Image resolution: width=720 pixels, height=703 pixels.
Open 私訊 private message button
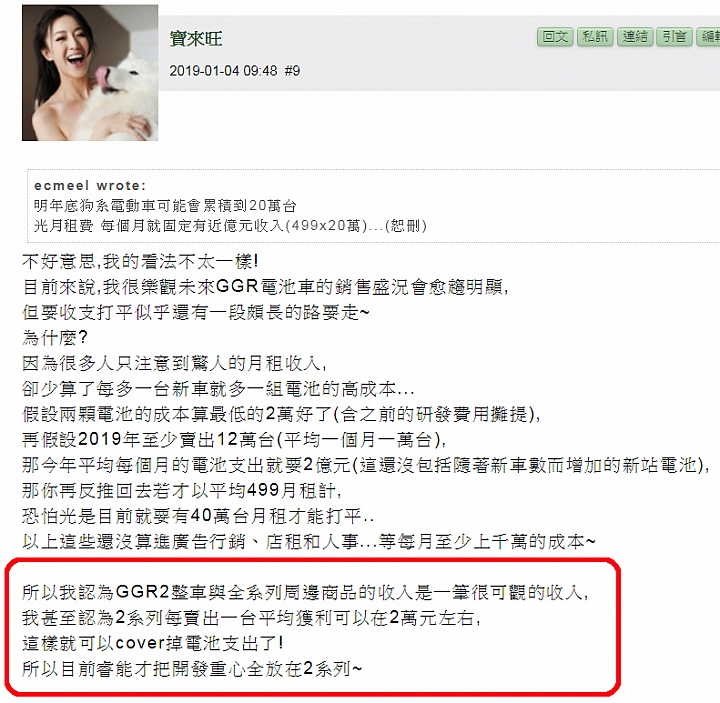[x=595, y=37]
